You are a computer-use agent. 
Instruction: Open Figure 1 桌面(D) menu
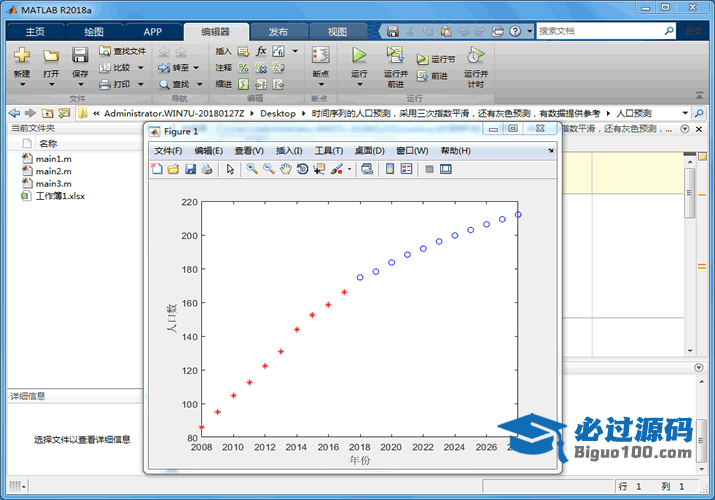click(x=369, y=151)
